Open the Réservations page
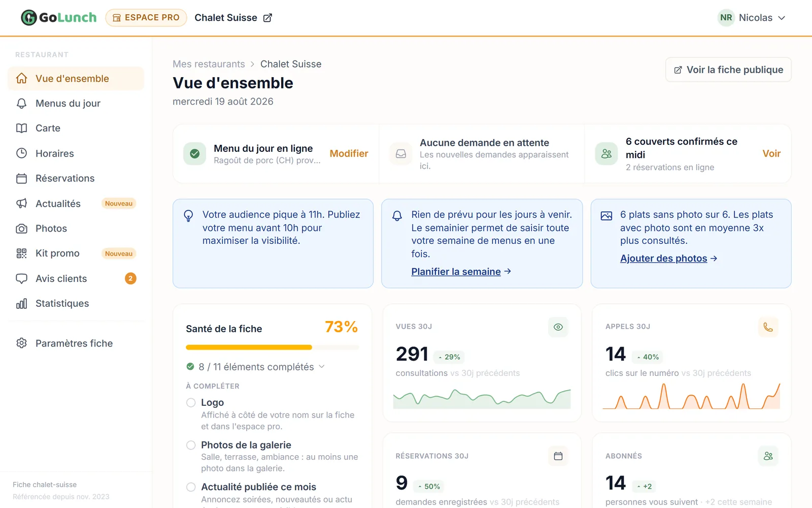Image resolution: width=812 pixels, height=508 pixels. pyautogui.click(x=76, y=178)
